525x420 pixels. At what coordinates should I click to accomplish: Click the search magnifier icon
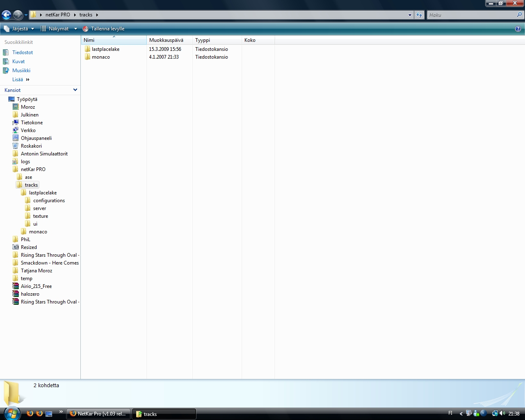pos(520,15)
